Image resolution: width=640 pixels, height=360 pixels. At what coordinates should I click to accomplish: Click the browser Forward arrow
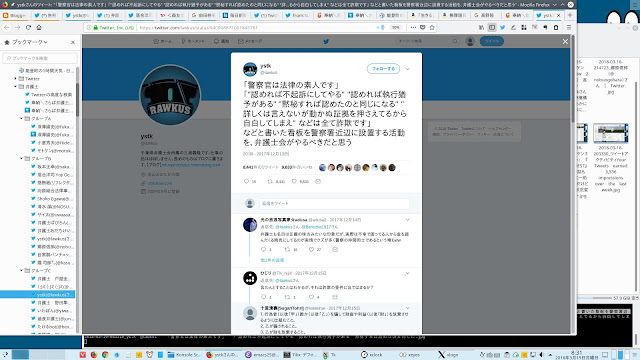[18, 27]
